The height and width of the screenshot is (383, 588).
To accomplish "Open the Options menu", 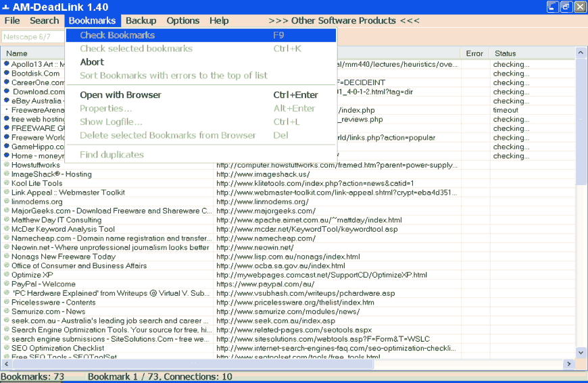I will (183, 21).
